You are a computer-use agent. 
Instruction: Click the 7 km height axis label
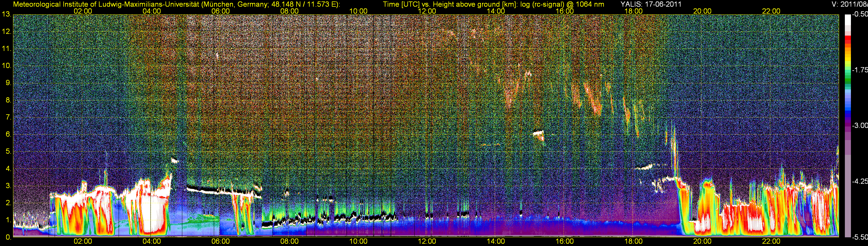click(x=8, y=117)
